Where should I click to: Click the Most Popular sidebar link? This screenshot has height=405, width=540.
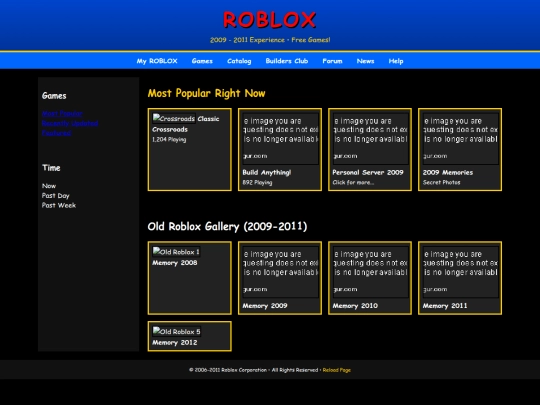(x=62, y=113)
